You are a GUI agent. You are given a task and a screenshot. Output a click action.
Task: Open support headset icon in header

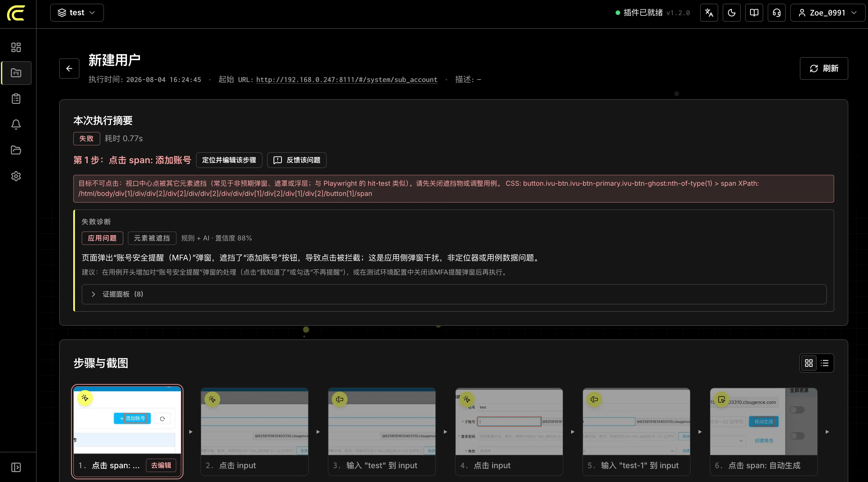(x=777, y=13)
